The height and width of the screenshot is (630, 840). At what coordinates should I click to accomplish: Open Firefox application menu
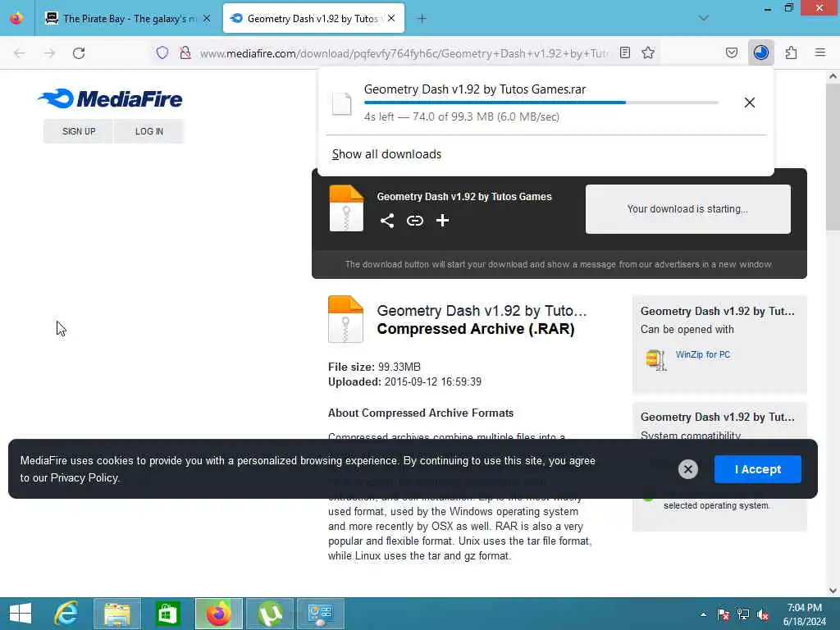pos(820,53)
